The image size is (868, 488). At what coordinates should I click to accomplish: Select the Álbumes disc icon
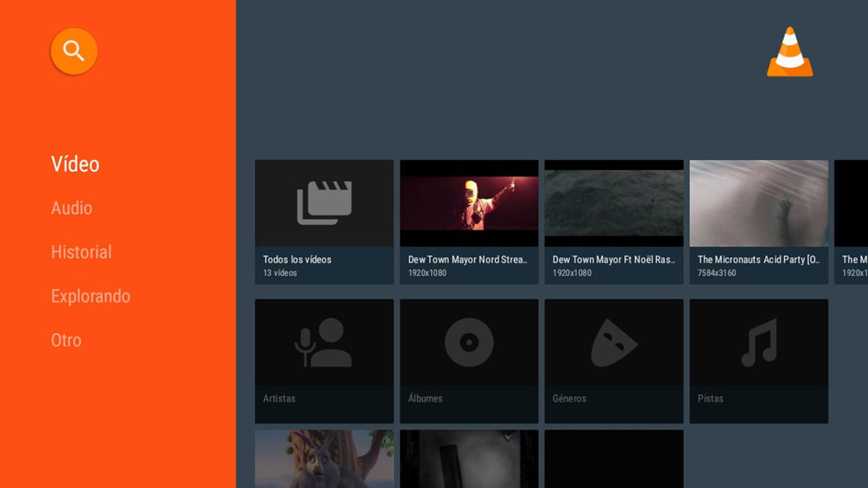[x=468, y=342]
